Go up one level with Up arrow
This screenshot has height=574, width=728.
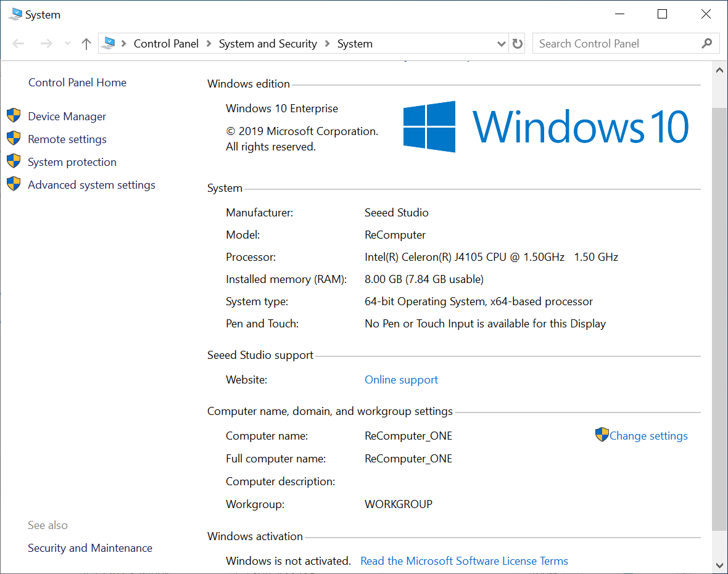(x=86, y=44)
